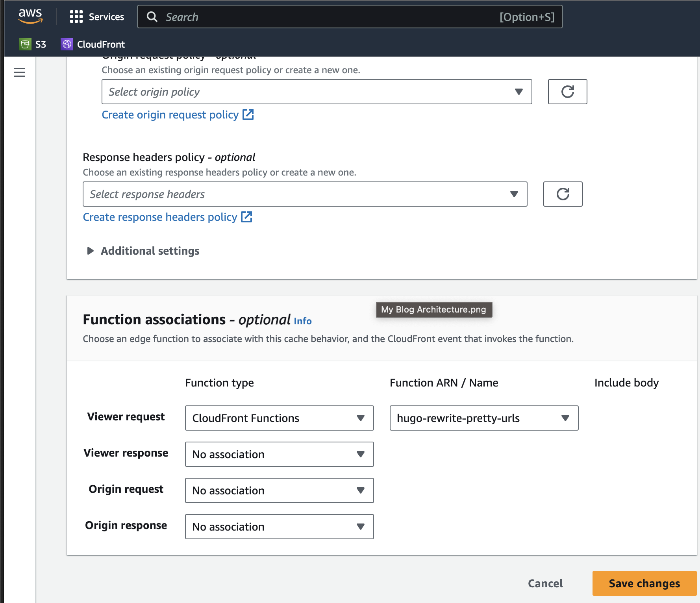The width and height of the screenshot is (700, 603).
Task: Click the Viewer request row label
Action: pos(126,417)
